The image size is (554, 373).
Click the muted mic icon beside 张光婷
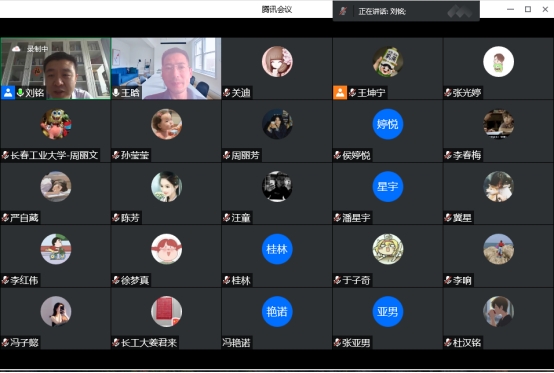click(448, 93)
